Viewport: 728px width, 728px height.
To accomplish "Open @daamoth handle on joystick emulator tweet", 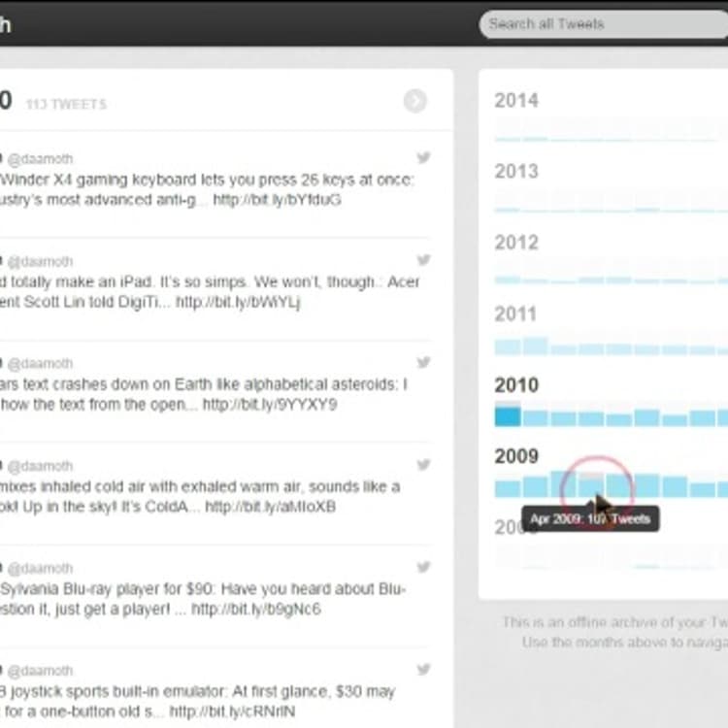I will (41, 671).
